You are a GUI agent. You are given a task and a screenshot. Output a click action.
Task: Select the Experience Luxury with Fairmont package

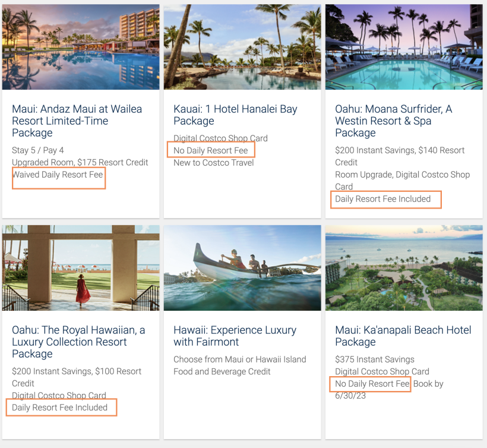tap(233, 336)
